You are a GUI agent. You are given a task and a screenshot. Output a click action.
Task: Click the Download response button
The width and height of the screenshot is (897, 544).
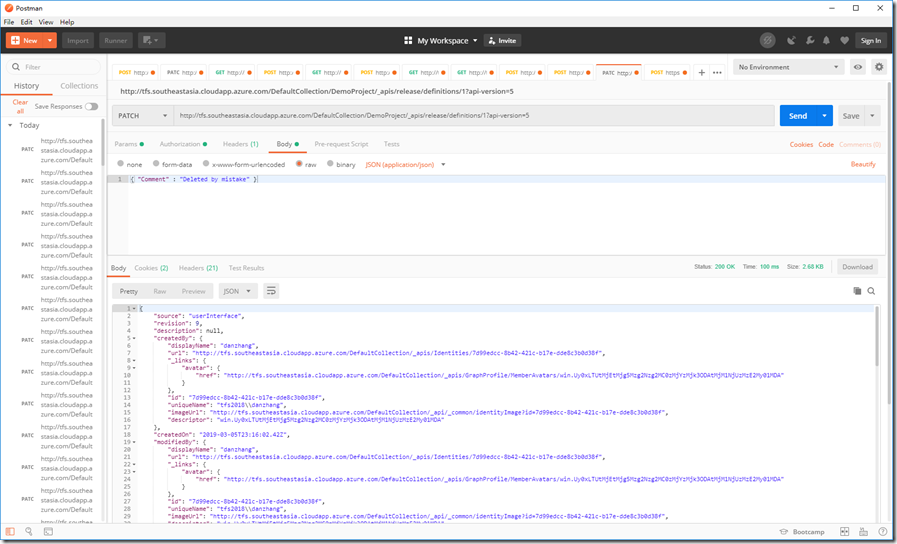coord(857,267)
